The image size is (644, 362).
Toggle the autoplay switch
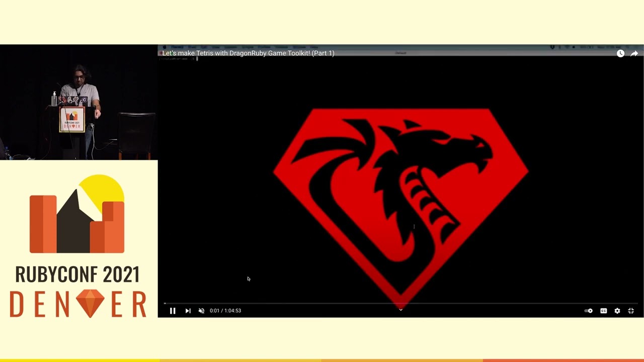pyautogui.click(x=589, y=311)
